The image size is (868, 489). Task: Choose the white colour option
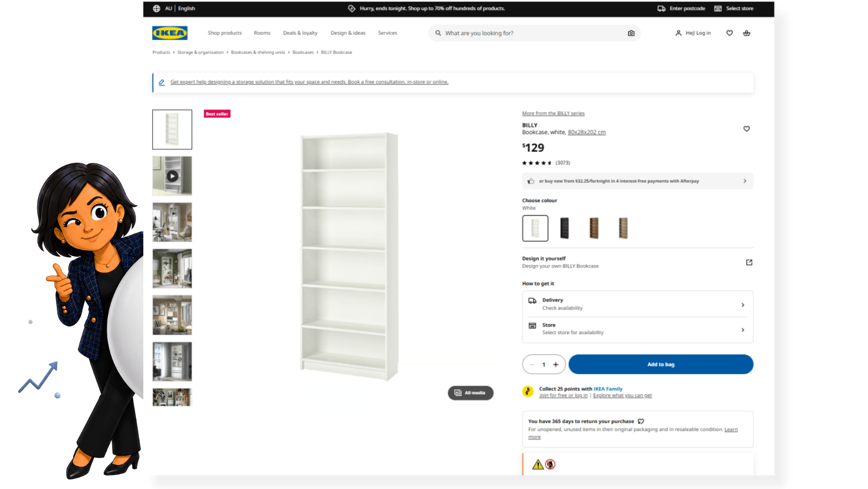pyautogui.click(x=535, y=228)
